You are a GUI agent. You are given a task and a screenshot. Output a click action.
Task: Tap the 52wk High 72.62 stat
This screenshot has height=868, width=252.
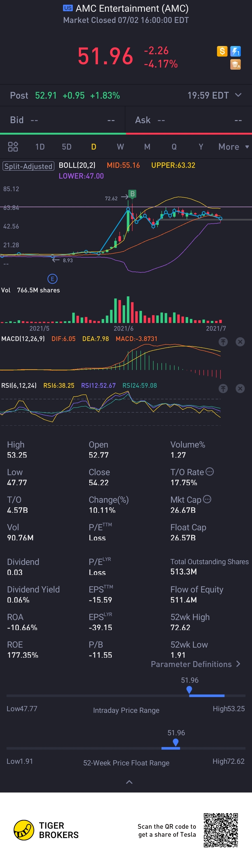click(190, 622)
